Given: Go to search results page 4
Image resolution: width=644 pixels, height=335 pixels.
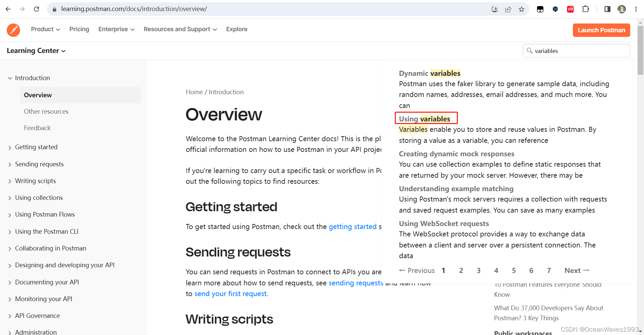Looking at the screenshot, I should 496,271.
